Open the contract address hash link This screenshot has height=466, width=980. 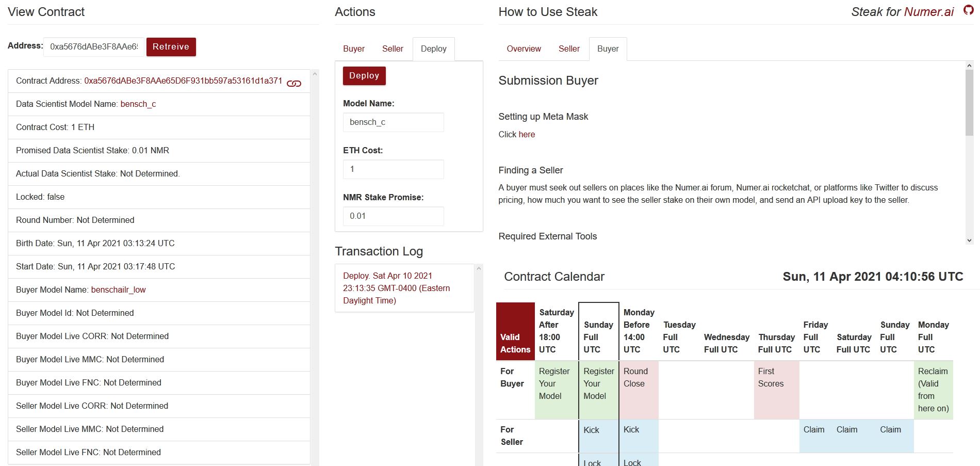tap(183, 81)
